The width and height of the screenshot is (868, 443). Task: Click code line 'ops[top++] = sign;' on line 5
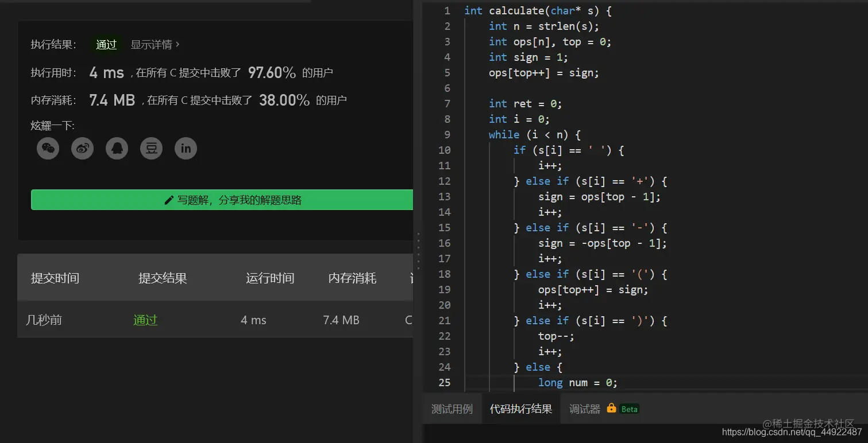[x=544, y=72]
